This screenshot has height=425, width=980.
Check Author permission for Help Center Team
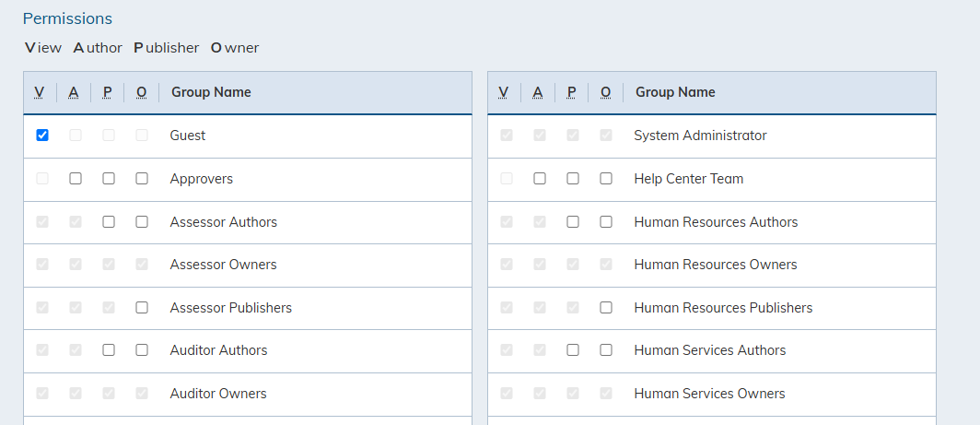click(540, 178)
